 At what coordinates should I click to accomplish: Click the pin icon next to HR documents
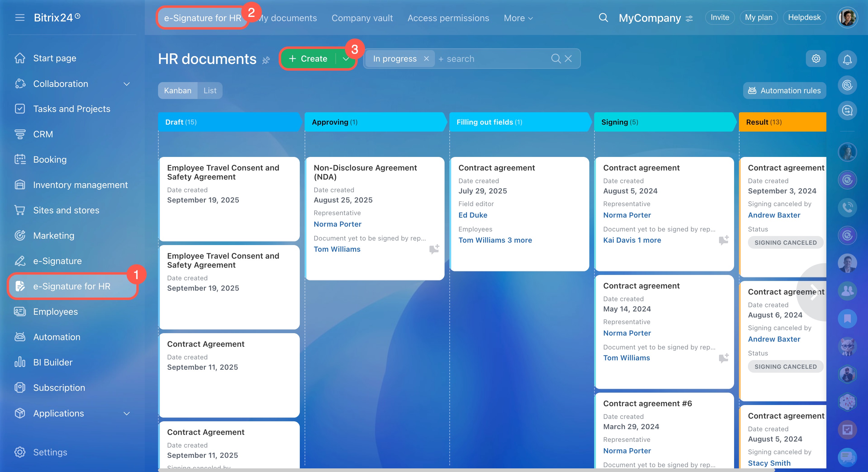click(x=266, y=60)
